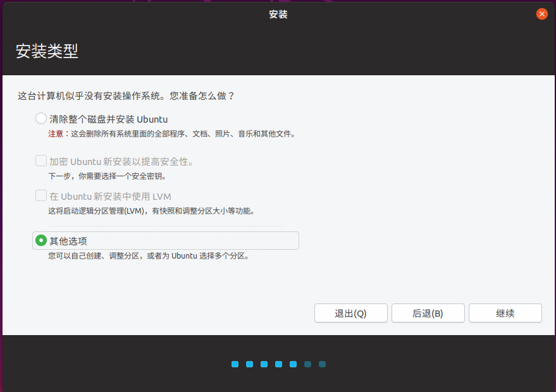Click the 退出(Q) button
The height and width of the screenshot is (392, 556).
pyautogui.click(x=350, y=313)
